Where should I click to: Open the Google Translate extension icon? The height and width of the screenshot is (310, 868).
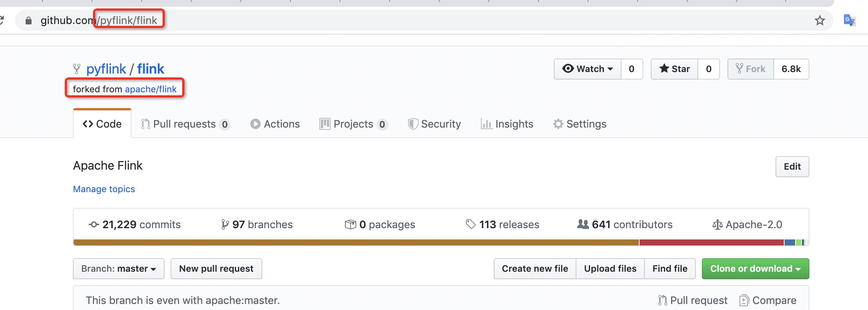[849, 20]
